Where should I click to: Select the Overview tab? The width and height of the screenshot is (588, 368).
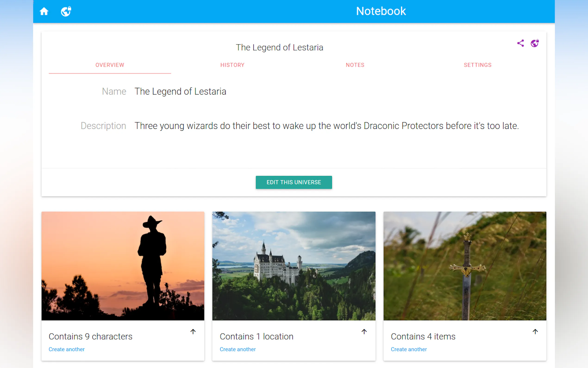pos(110,65)
